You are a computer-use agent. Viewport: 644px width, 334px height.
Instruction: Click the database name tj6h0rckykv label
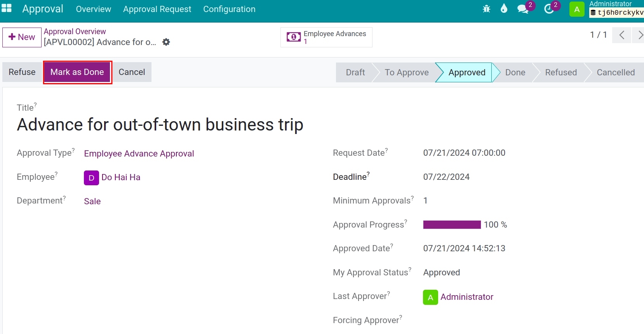point(617,13)
